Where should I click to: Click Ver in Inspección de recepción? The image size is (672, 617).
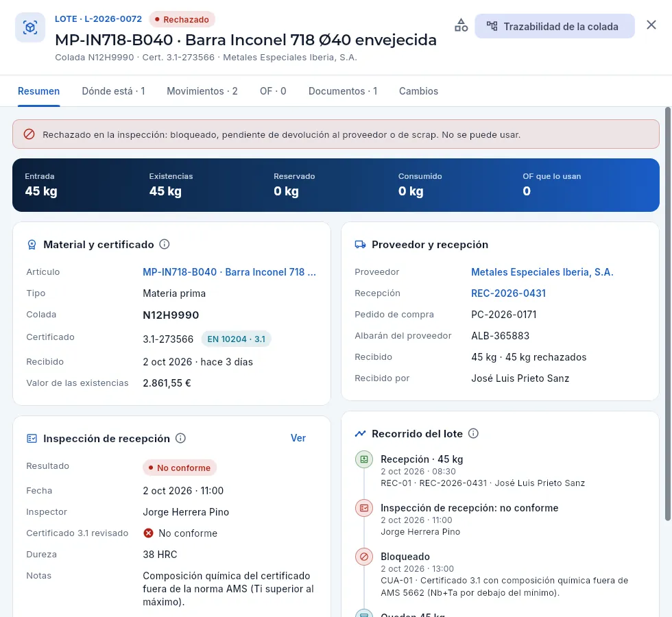[298, 438]
